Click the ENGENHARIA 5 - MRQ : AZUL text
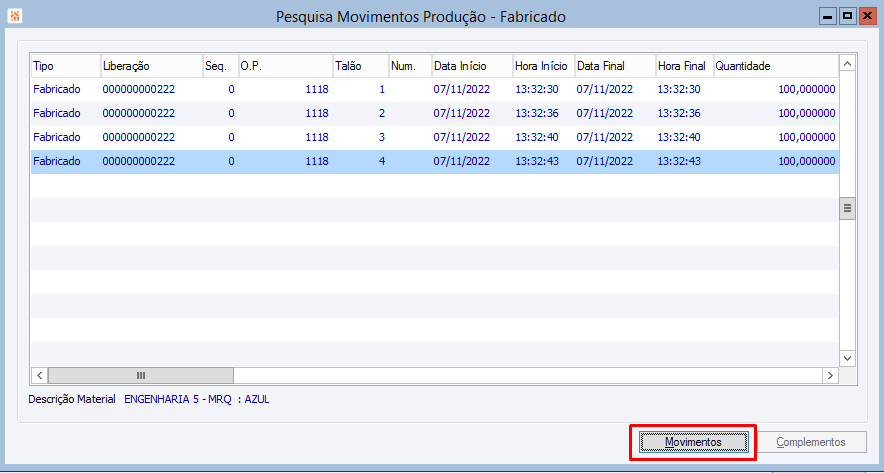The width and height of the screenshot is (884, 473). click(197, 400)
